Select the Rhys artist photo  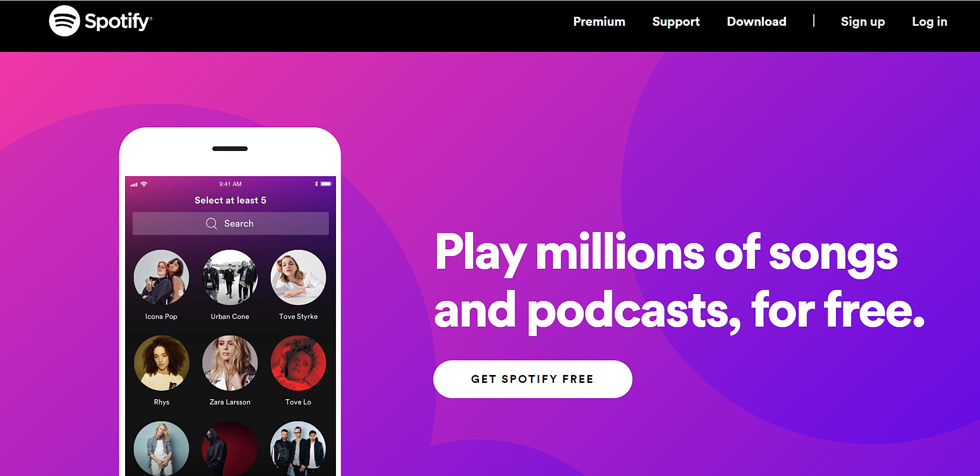click(x=161, y=363)
